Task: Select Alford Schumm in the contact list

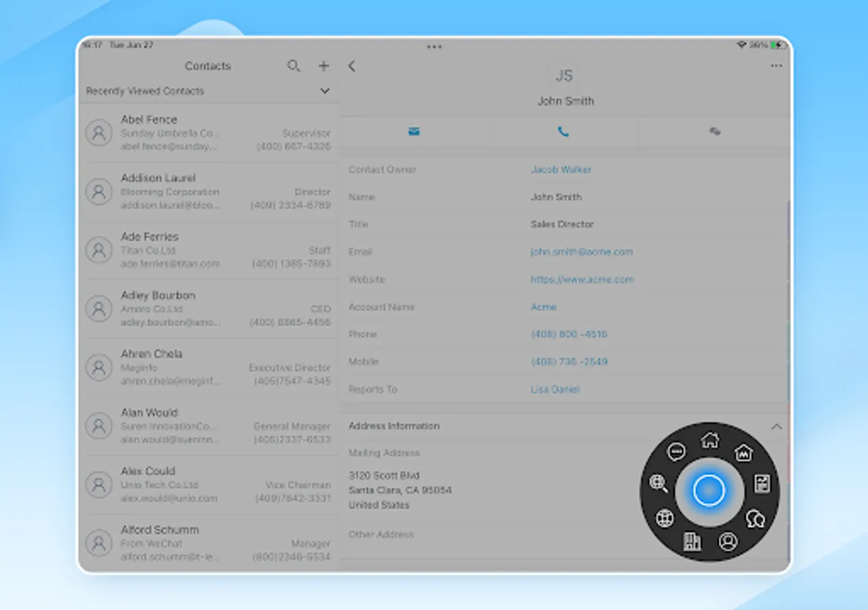Action: click(x=208, y=543)
